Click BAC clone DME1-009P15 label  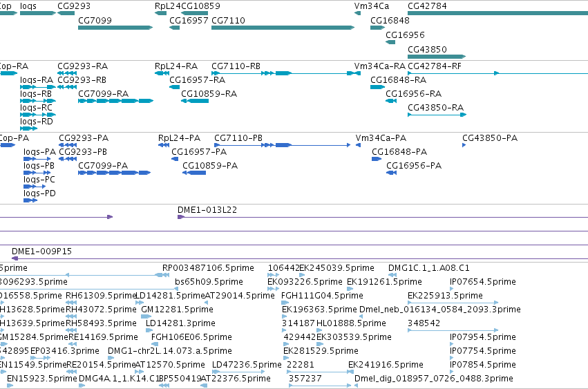[x=41, y=252]
